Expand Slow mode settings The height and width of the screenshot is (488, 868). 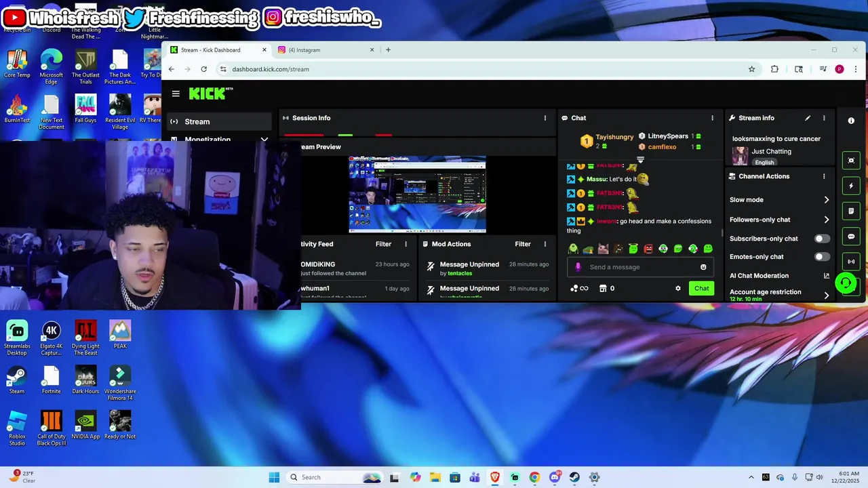pos(826,200)
